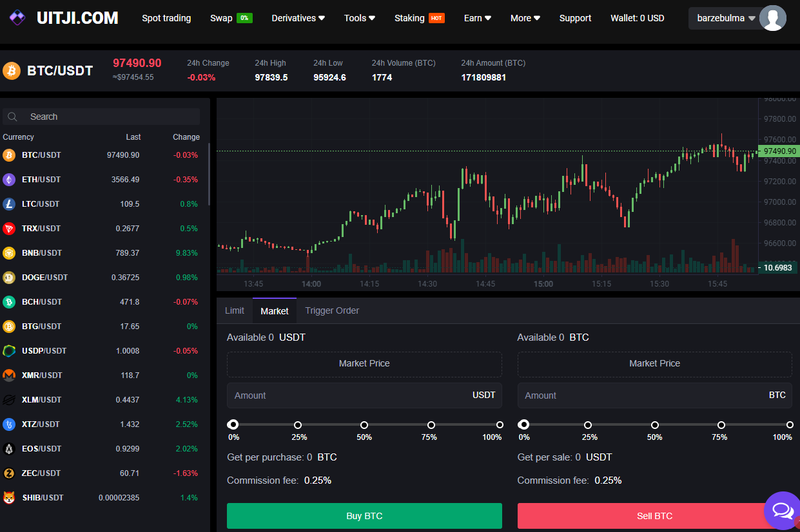Open the live chat bubble icon
This screenshot has height=532, width=800.
783,511
